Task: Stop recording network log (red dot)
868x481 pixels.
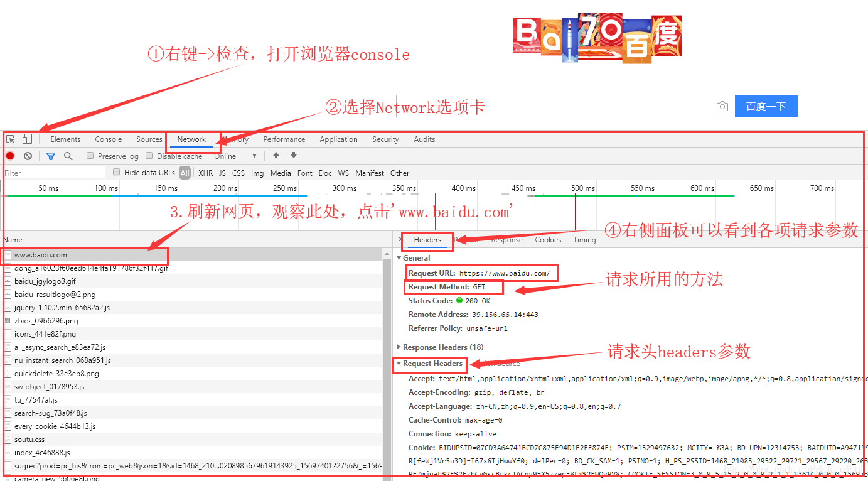Action: click(10, 156)
